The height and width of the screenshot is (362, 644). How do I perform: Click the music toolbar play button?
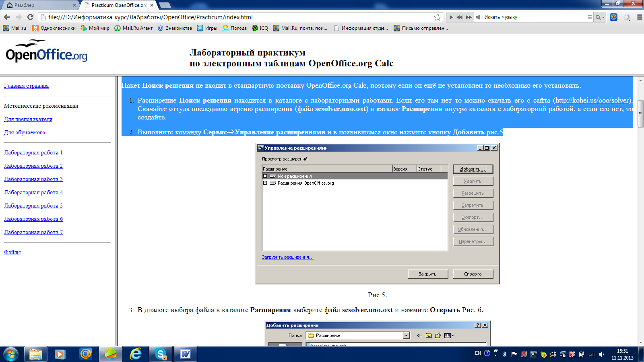point(451,17)
